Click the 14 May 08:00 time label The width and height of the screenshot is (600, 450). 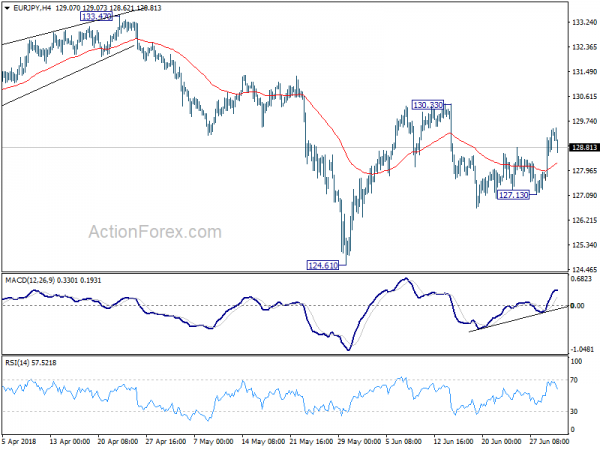click(x=263, y=442)
